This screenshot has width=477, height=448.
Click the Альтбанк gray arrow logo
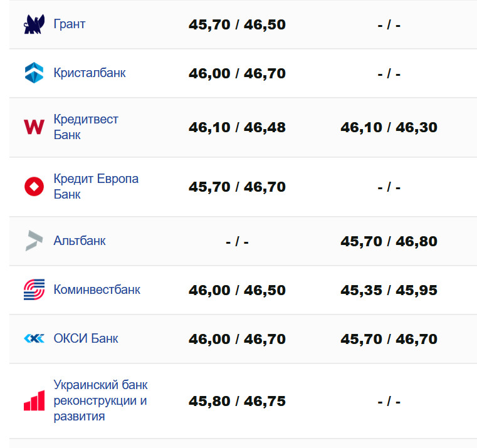[34, 241]
